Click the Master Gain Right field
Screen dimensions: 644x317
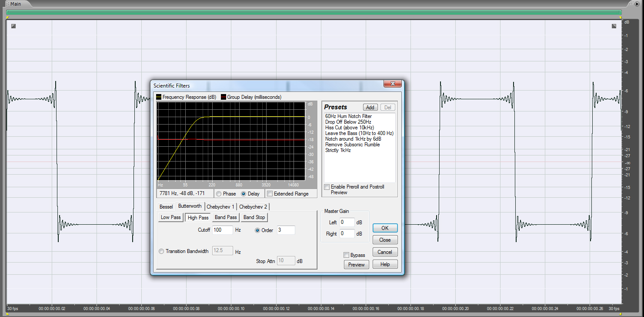[x=347, y=233]
